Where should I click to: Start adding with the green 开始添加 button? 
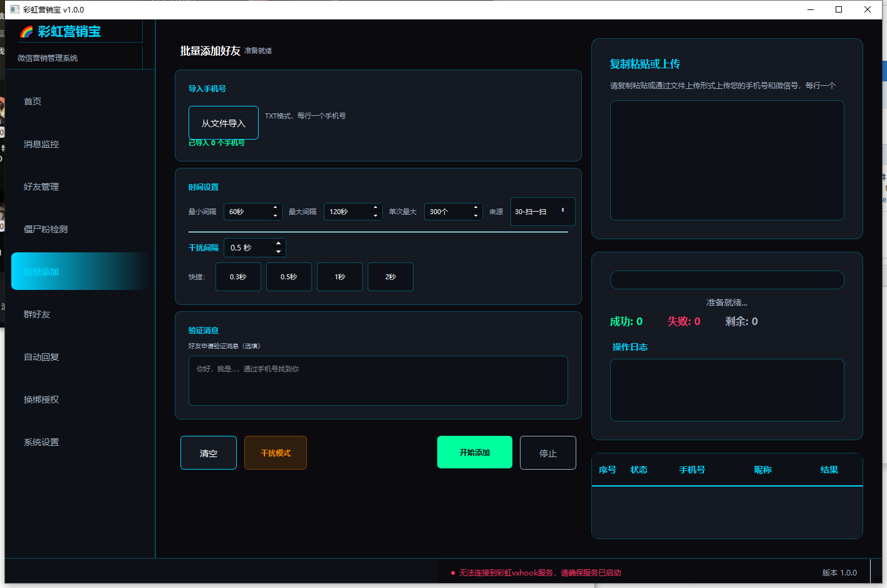pos(475,452)
